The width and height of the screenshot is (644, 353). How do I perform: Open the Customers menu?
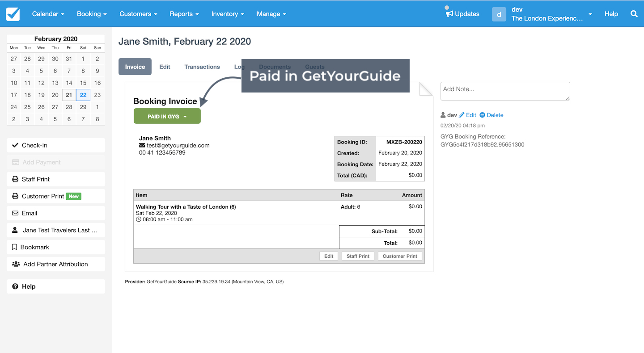pyautogui.click(x=138, y=14)
